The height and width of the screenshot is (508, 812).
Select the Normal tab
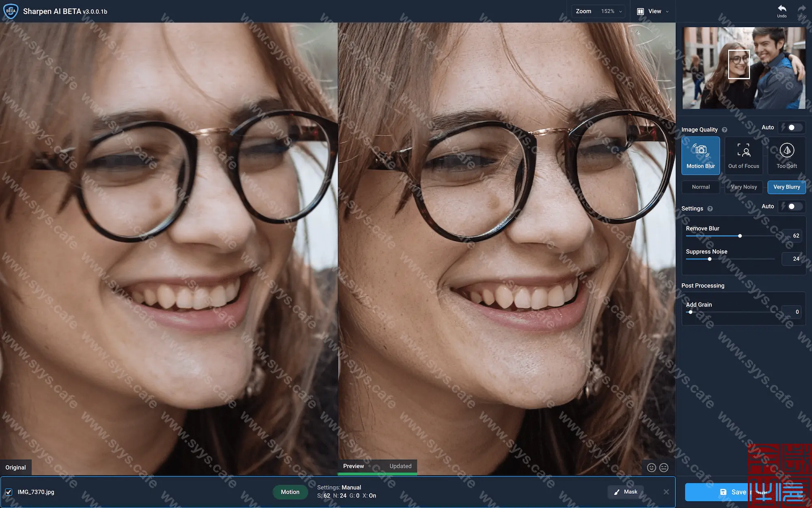(x=701, y=187)
